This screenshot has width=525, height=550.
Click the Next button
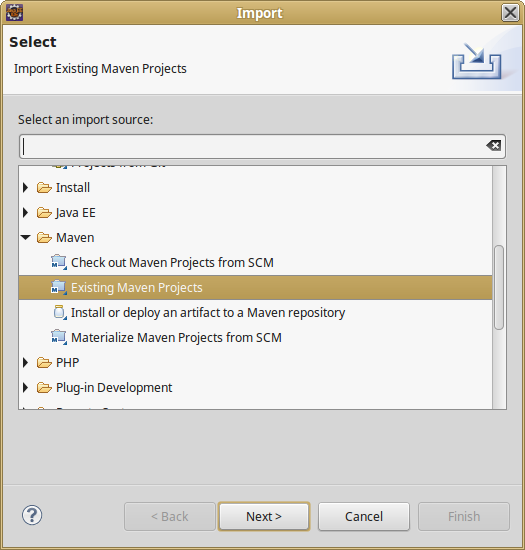pyautogui.click(x=264, y=516)
